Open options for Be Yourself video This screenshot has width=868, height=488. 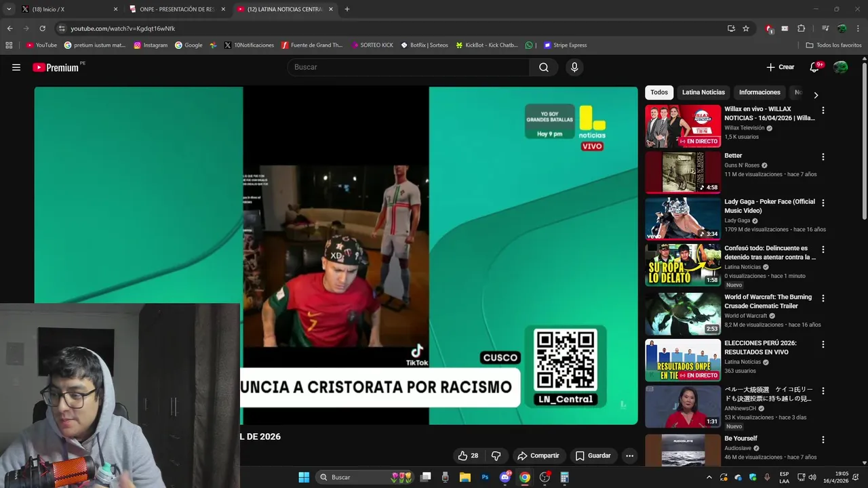click(x=823, y=439)
